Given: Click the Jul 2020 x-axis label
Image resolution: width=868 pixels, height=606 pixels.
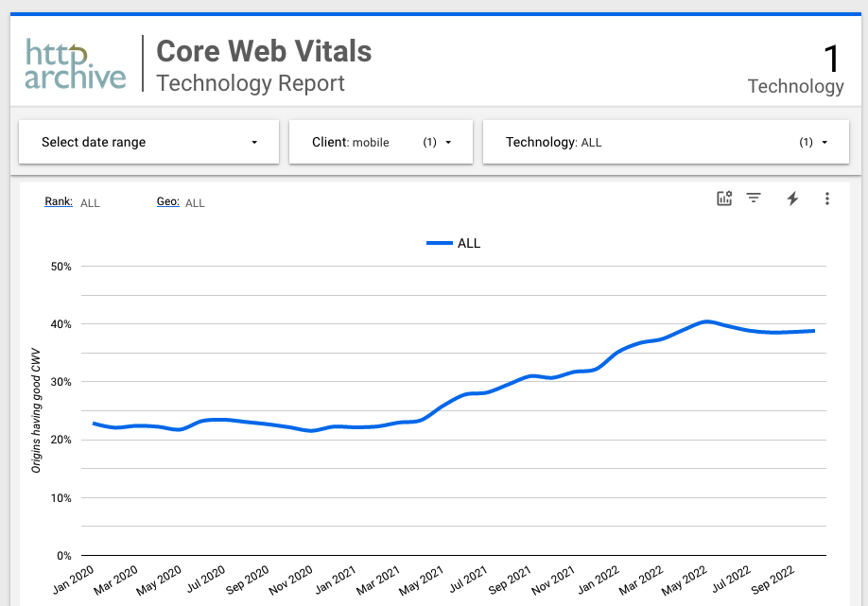Looking at the screenshot, I should [206, 579].
